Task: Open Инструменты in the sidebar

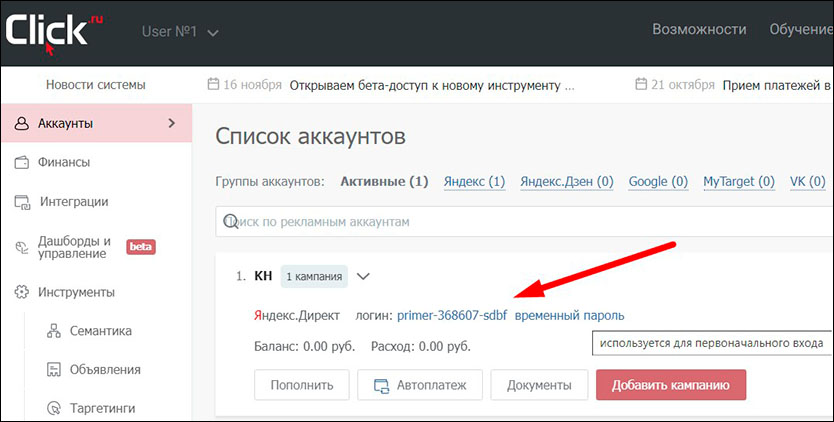Action: click(x=76, y=292)
